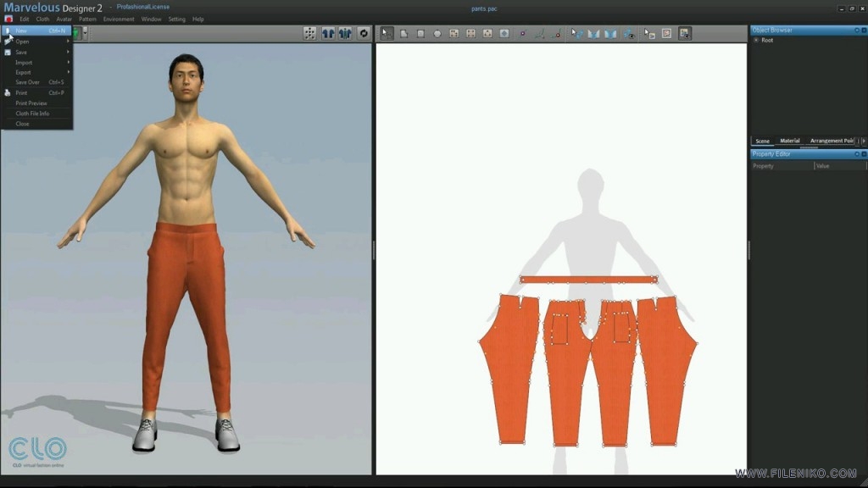Choose Print in the File menu

36,93
